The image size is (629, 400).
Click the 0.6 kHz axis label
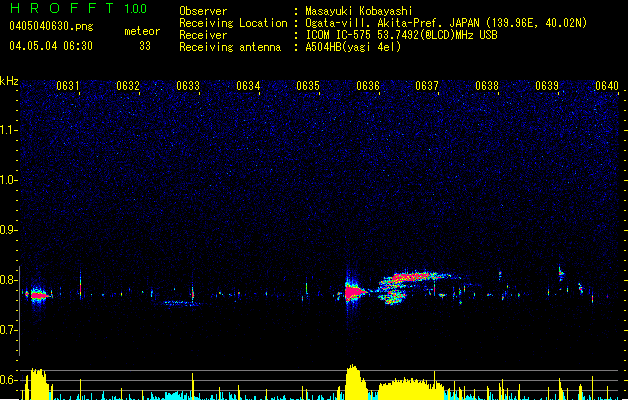(x=8, y=380)
